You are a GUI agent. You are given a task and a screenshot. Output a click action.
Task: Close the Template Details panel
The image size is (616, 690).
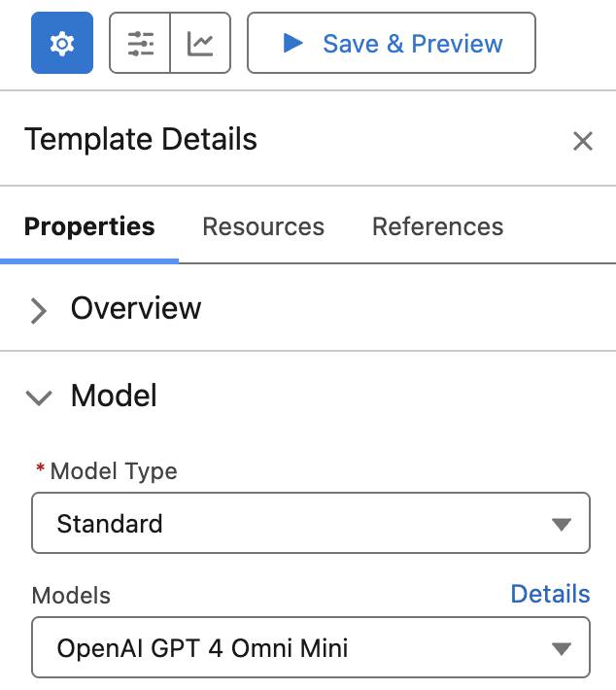(583, 141)
